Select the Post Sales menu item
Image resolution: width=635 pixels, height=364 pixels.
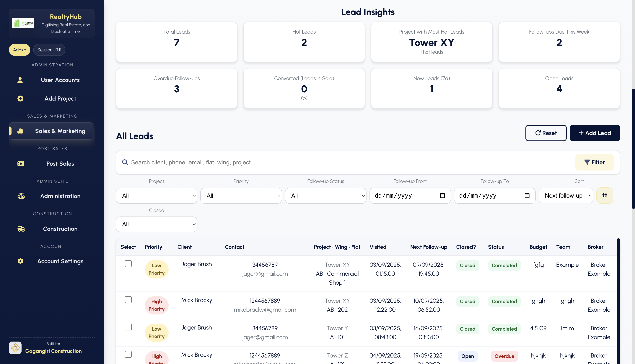tap(60, 163)
